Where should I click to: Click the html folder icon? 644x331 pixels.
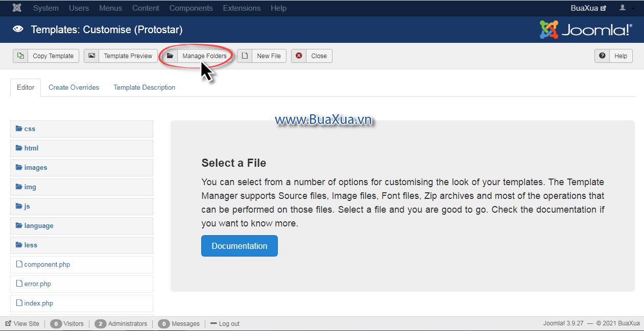click(19, 148)
